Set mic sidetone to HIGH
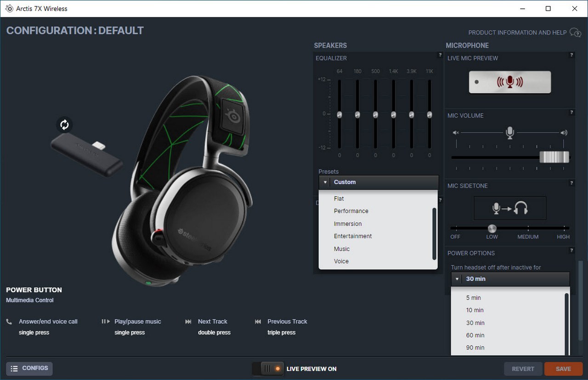The width and height of the screenshot is (588, 380). (563, 237)
